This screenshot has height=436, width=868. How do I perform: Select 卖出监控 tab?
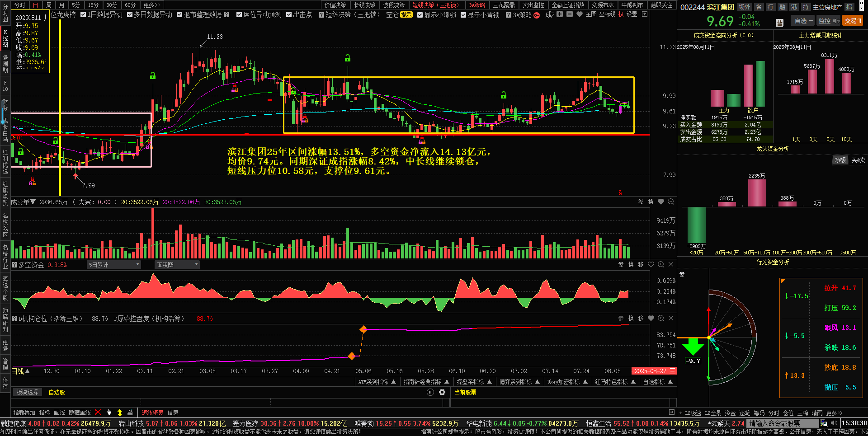533,5
